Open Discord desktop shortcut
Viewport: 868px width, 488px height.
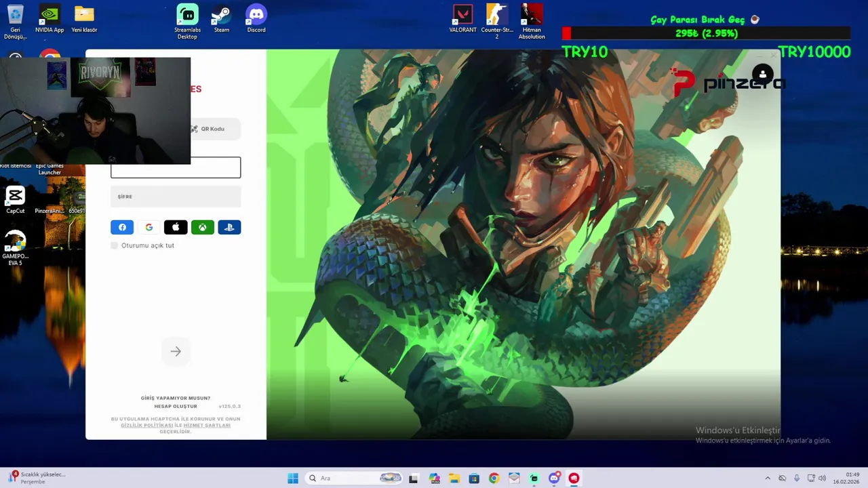click(x=256, y=20)
